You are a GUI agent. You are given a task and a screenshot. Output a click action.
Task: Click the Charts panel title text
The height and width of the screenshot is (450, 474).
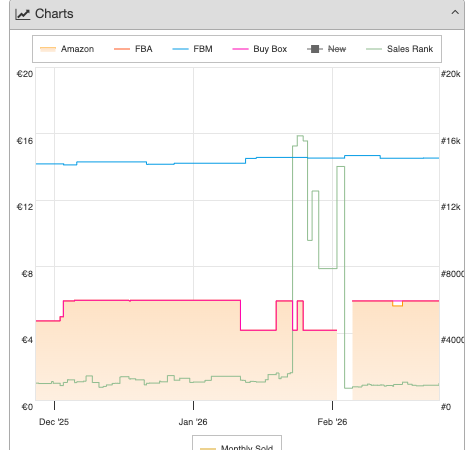pyautogui.click(x=54, y=14)
